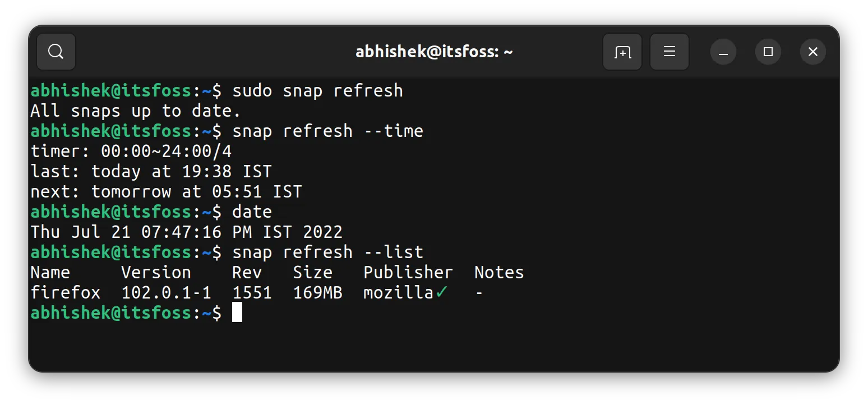
Task: Open the terminal search icon
Action: click(56, 51)
